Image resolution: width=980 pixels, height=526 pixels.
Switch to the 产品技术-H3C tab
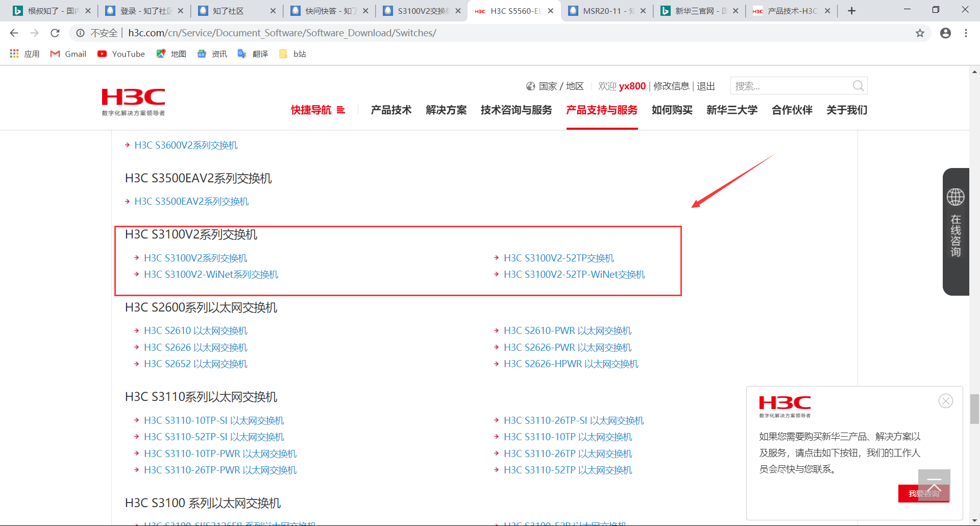[x=792, y=11]
